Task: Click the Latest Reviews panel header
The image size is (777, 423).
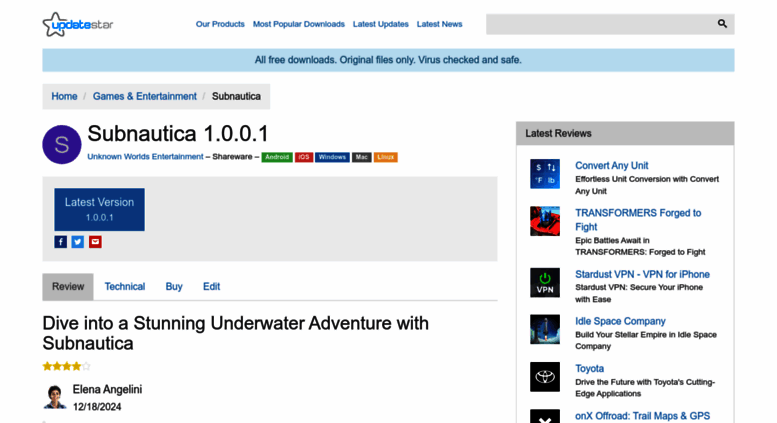Action: click(625, 133)
